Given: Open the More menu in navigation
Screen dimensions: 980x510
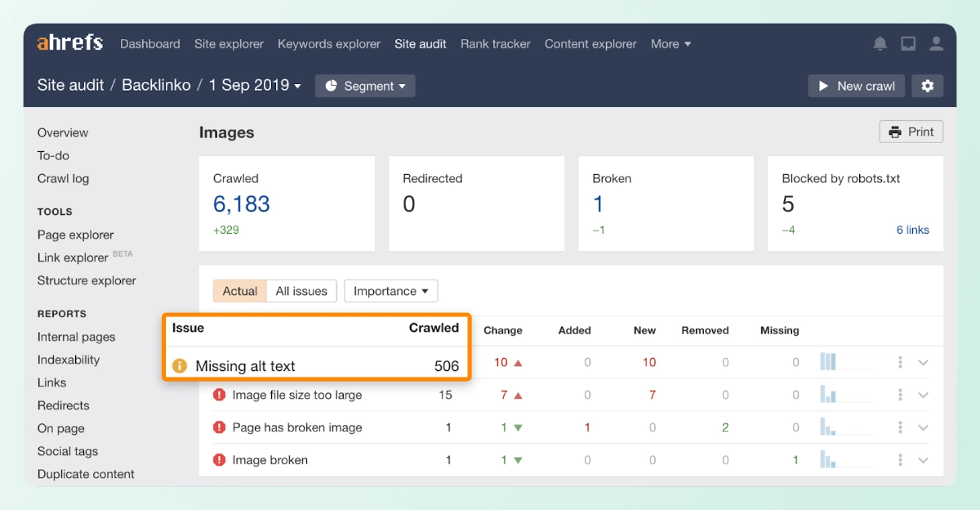Looking at the screenshot, I should click(670, 44).
